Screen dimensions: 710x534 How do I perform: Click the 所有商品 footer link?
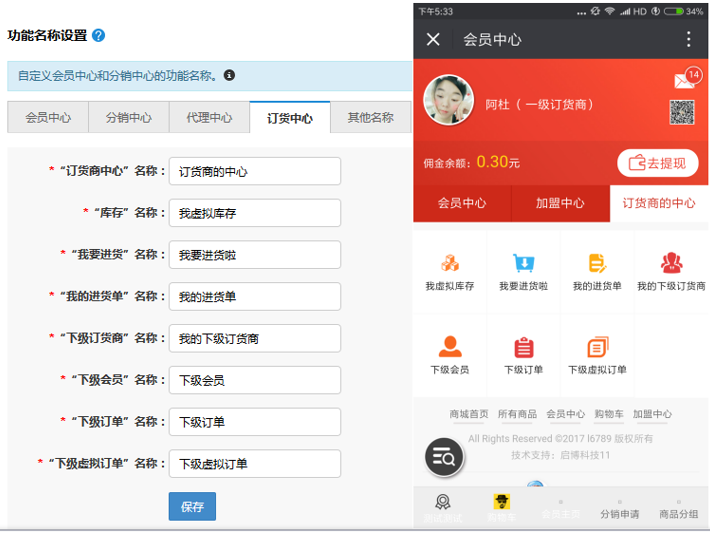[517, 414]
